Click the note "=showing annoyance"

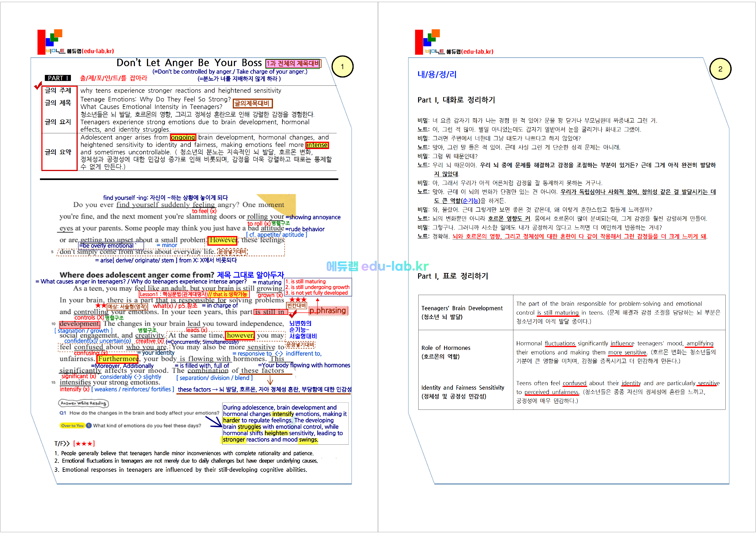[313, 217]
